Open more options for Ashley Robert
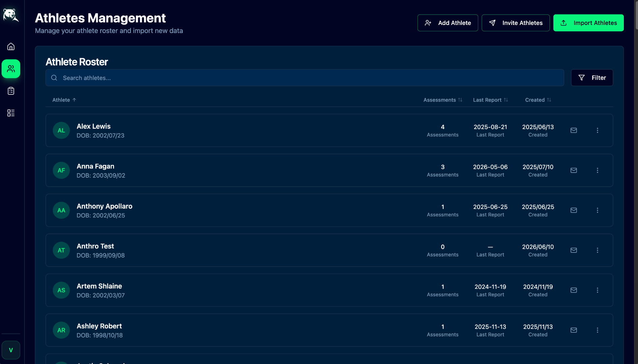The height and width of the screenshot is (364, 638). click(597, 330)
